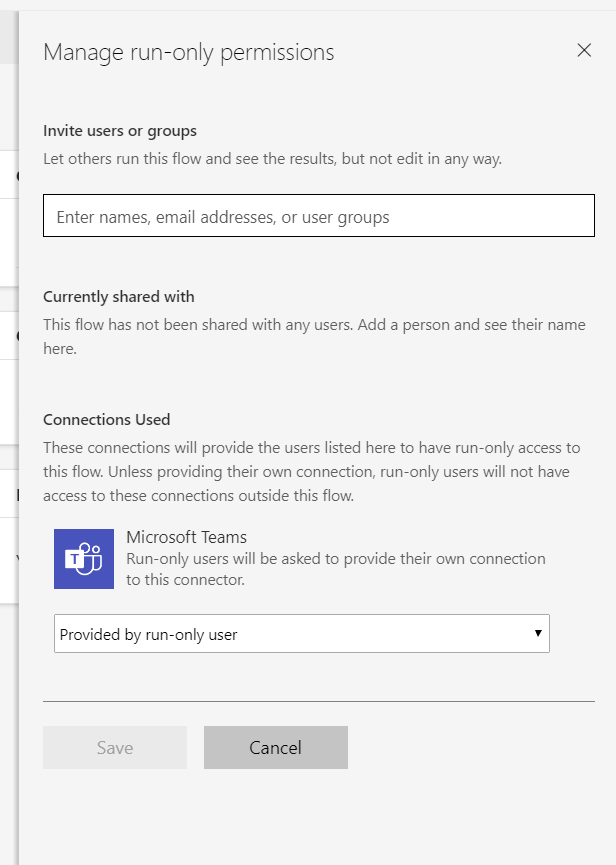
Task: Click the names or email addresses input field
Action: (318, 216)
